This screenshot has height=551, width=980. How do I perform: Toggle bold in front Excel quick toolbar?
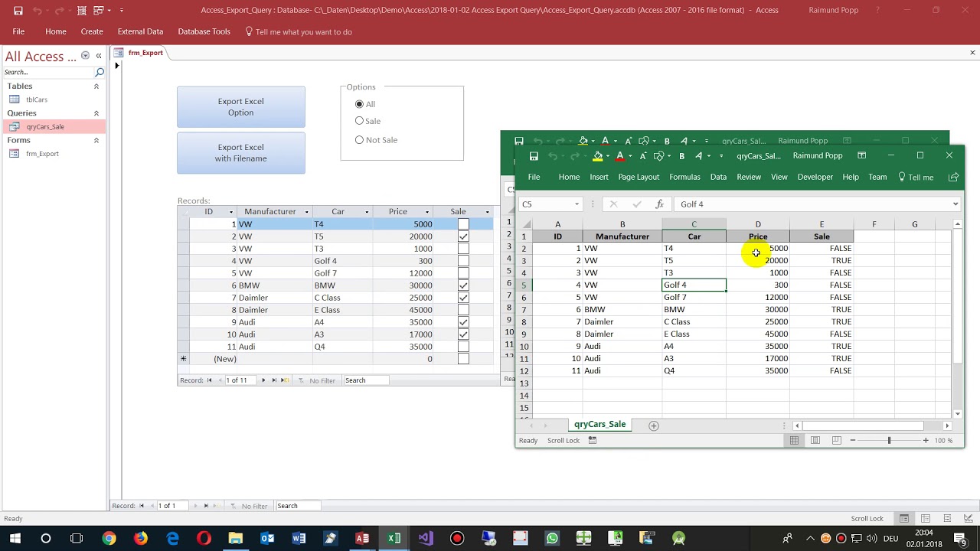681,156
